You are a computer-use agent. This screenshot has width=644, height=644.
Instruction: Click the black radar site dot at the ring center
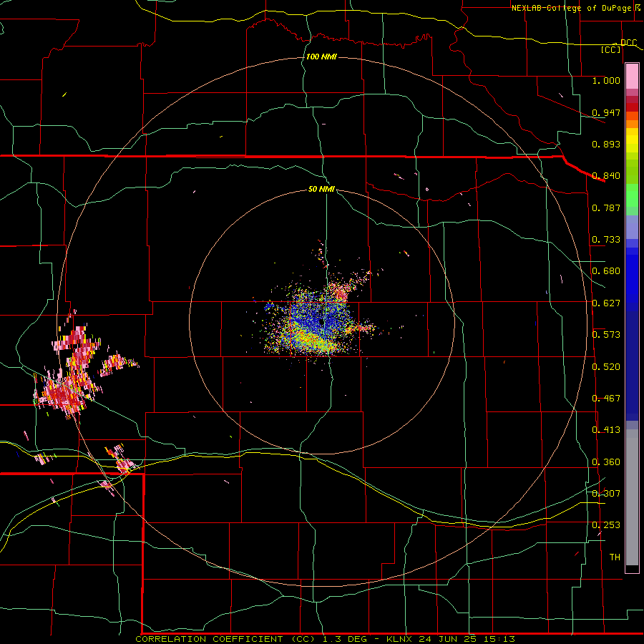[321, 323]
